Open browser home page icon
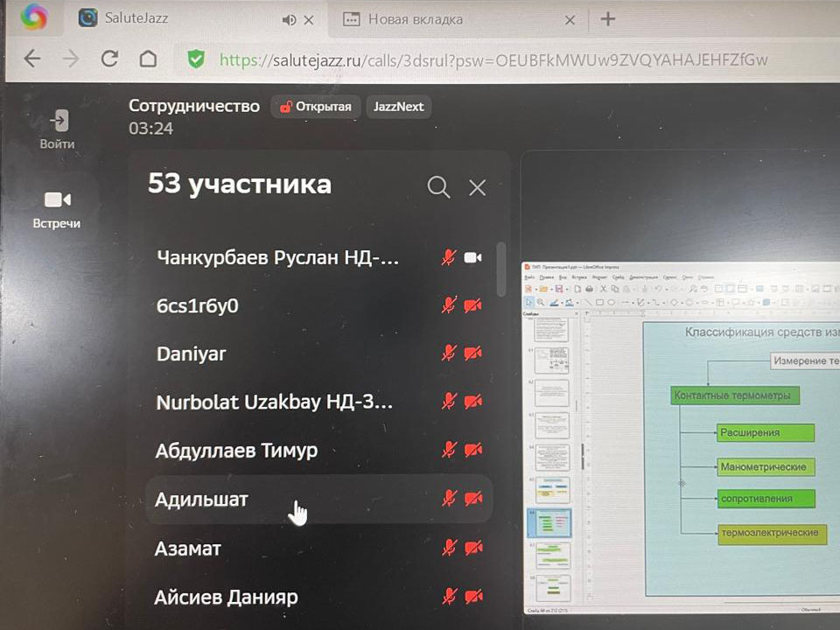The width and height of the screenshot is (840, 630). pos(148,59)
